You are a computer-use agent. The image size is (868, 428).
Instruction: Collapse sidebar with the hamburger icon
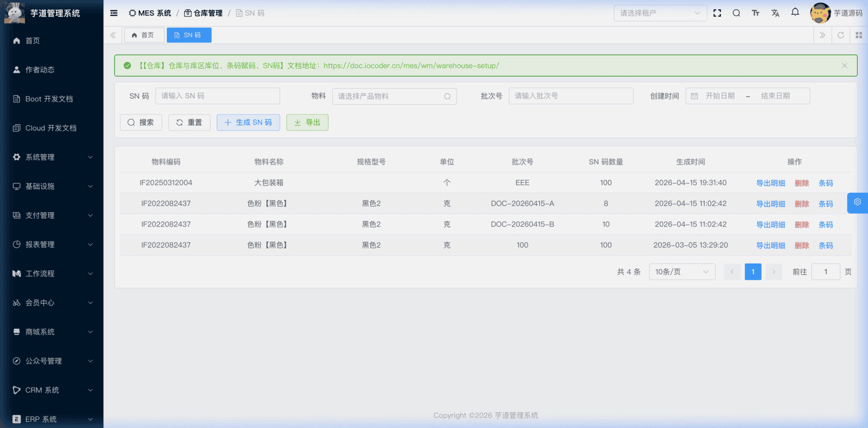pos(114,13)
